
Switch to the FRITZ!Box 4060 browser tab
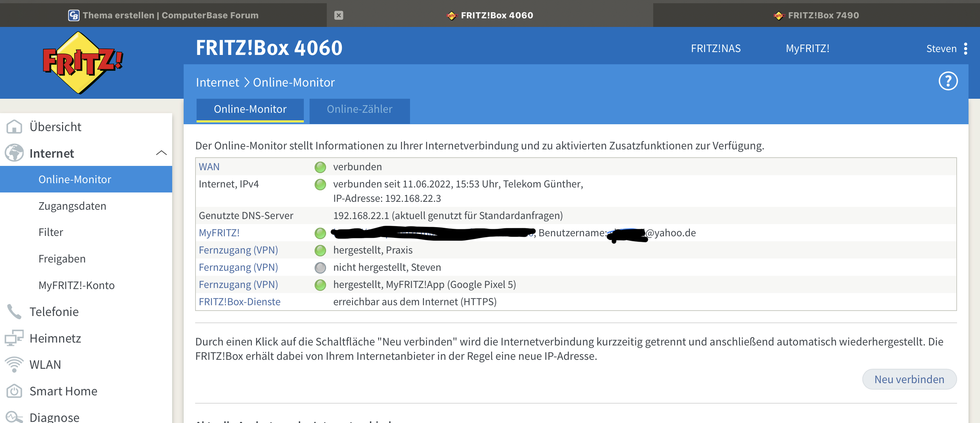pos(490,15)
